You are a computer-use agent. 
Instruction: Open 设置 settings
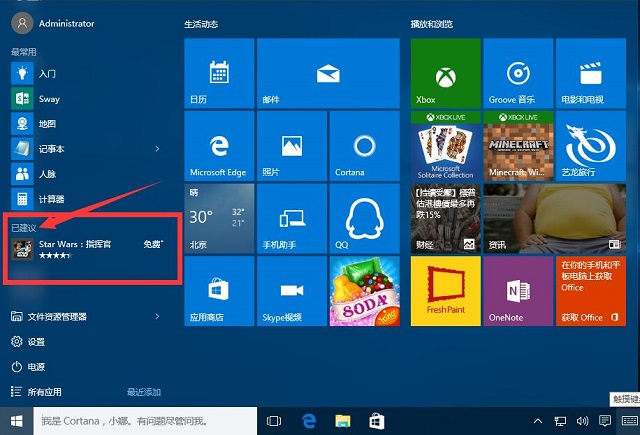pyautogui.click(x=28, y=342)
